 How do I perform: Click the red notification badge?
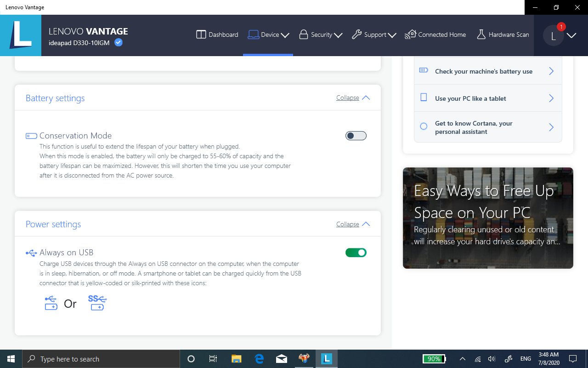[x=561, y=27]
